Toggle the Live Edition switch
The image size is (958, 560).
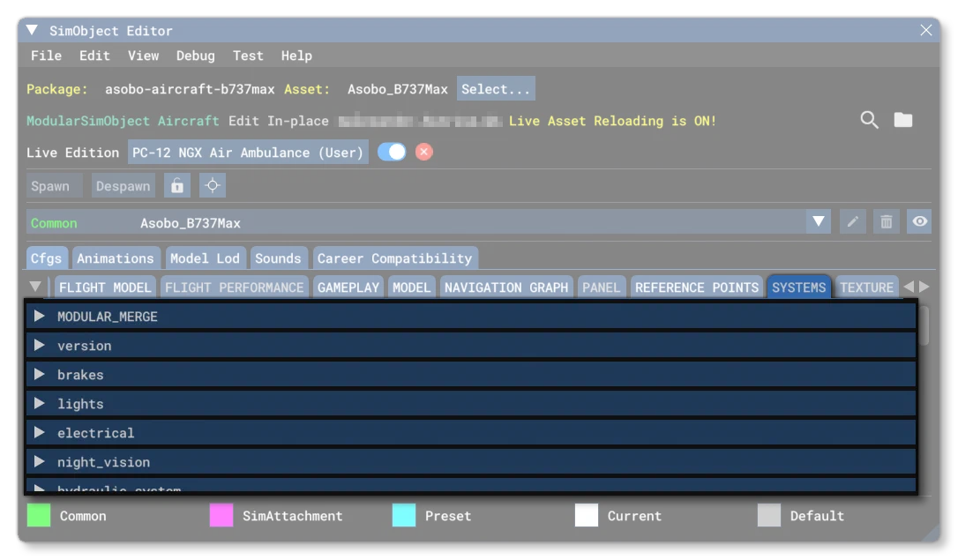tap(392, 152)
